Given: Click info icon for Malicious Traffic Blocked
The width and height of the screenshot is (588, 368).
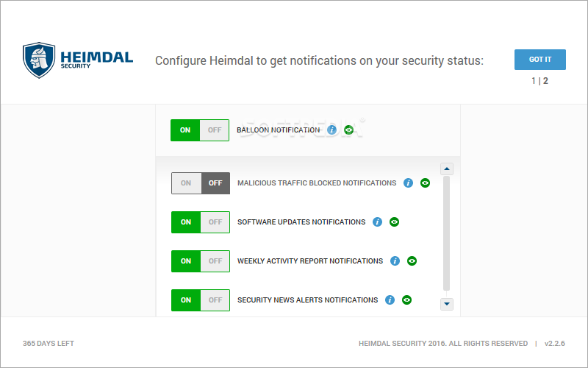Looking at the screenshot, I should [x=408, y=183].
